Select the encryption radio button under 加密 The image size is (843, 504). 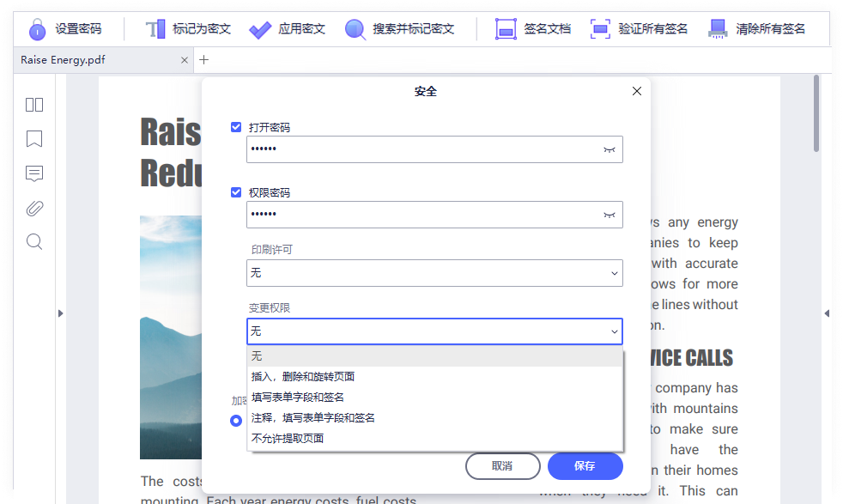point(235,420)
